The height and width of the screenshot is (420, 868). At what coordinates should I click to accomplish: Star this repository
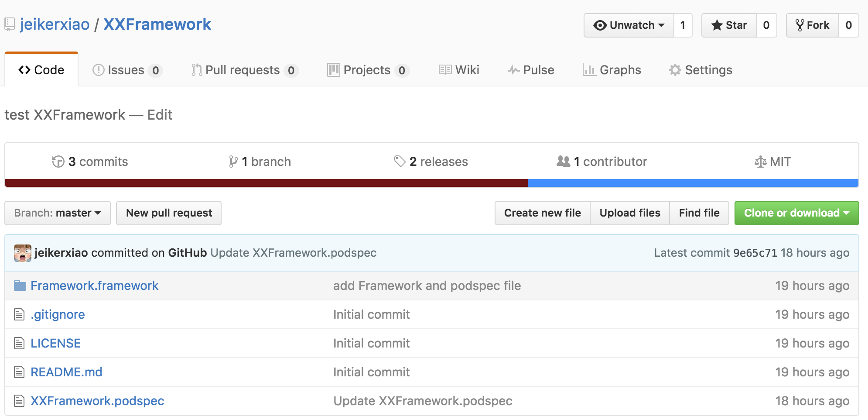[x=729, y=25]
